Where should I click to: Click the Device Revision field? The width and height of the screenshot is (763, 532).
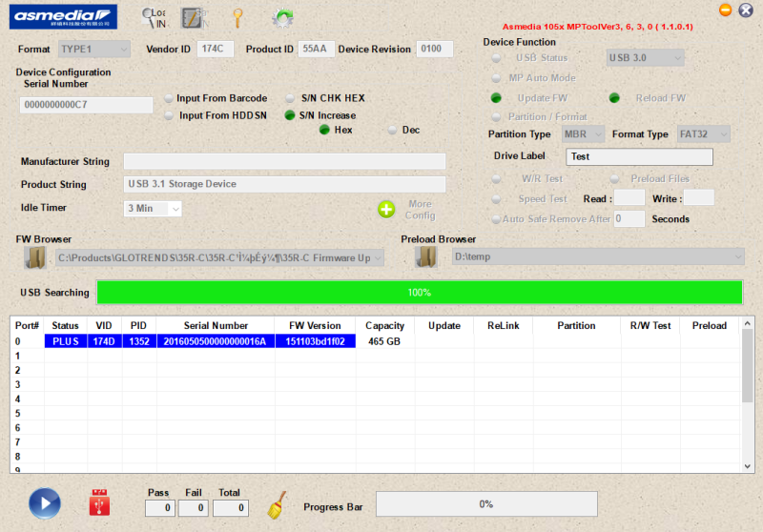coord(435,49)
